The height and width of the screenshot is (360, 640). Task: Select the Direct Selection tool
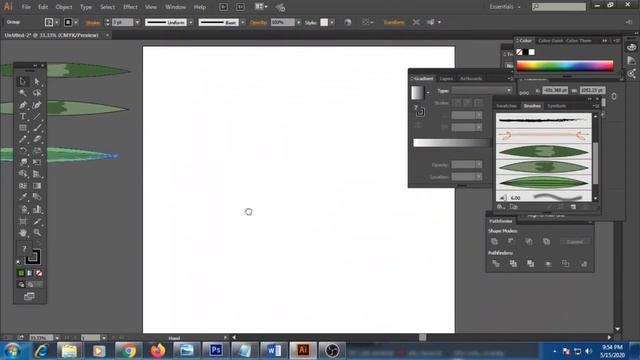(37, 81)
